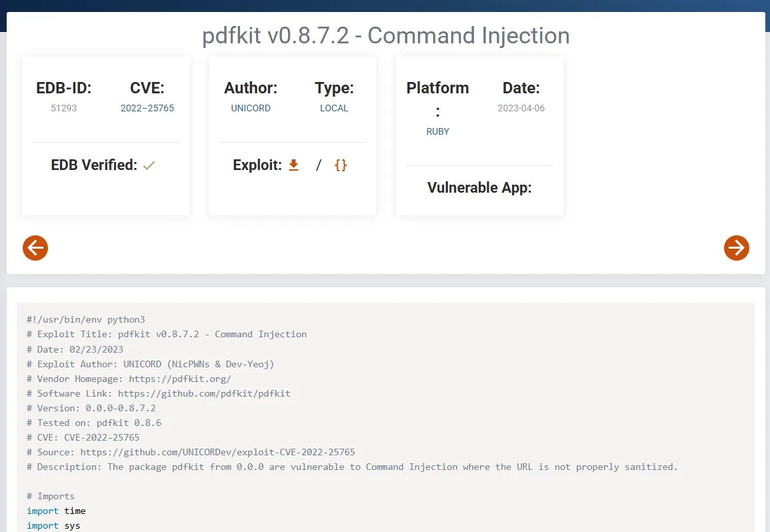This screenshot has height=532, width=770.
Task: Click the Date 02/23/2023 comment line
Action: [75, 349]
